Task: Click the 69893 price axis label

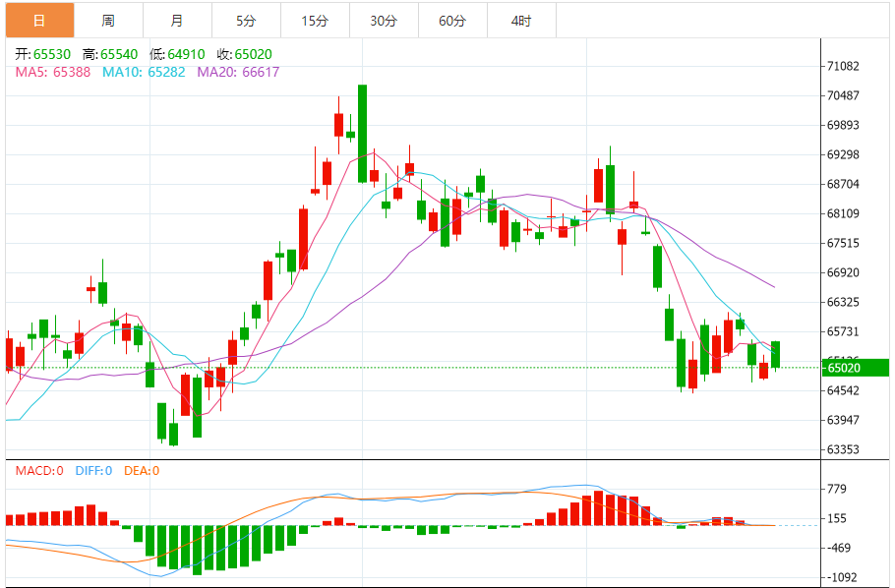Action: tap(843, 125)
